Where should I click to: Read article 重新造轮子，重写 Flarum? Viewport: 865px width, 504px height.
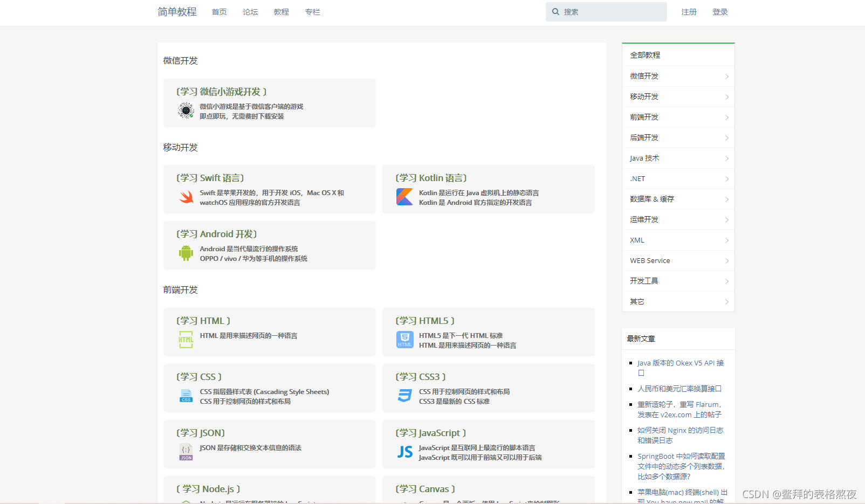coord(679,410)
